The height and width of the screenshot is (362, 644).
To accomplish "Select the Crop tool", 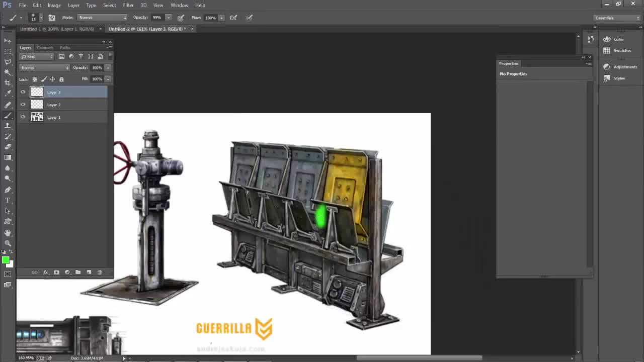I will [8, 83].
